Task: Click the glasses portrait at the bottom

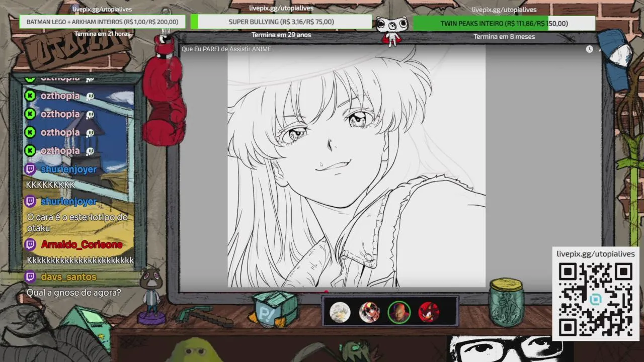Action: 510,349
